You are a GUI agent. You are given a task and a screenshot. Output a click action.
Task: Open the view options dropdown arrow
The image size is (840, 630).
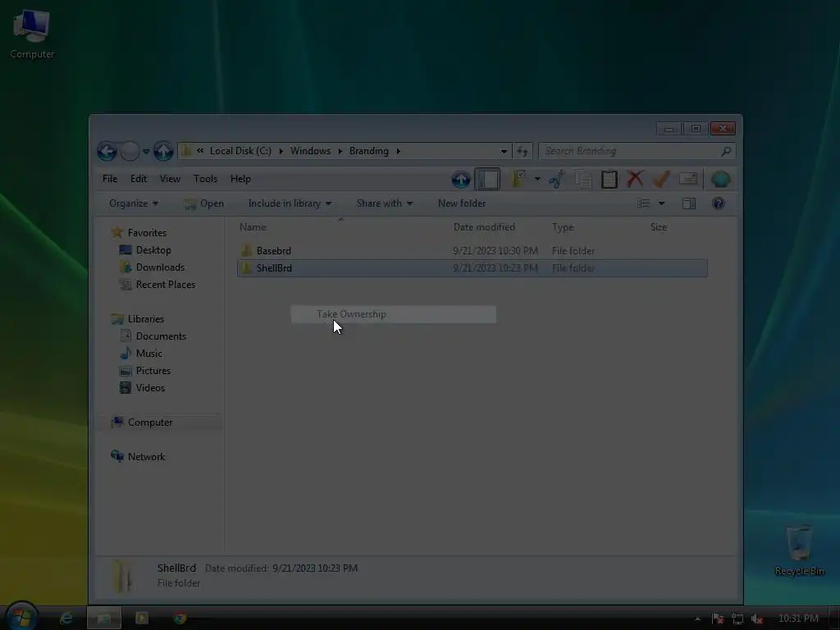(x=662, y=203)
